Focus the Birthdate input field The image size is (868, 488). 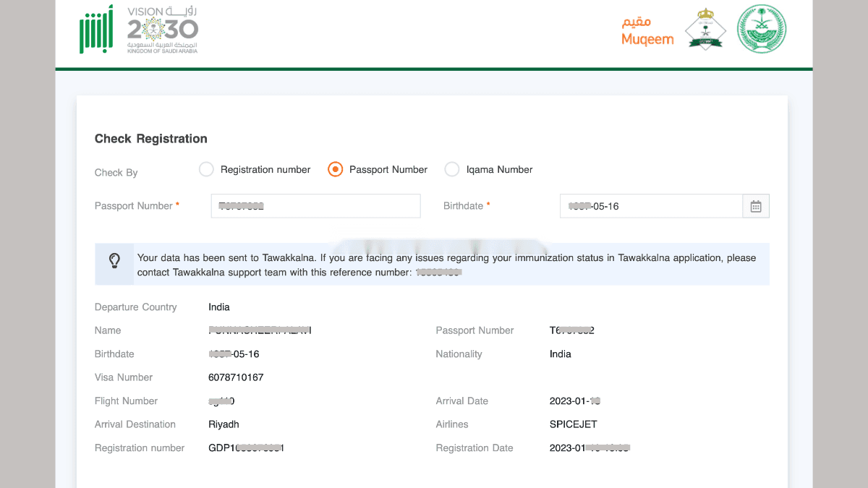click(x=651, y=206)
